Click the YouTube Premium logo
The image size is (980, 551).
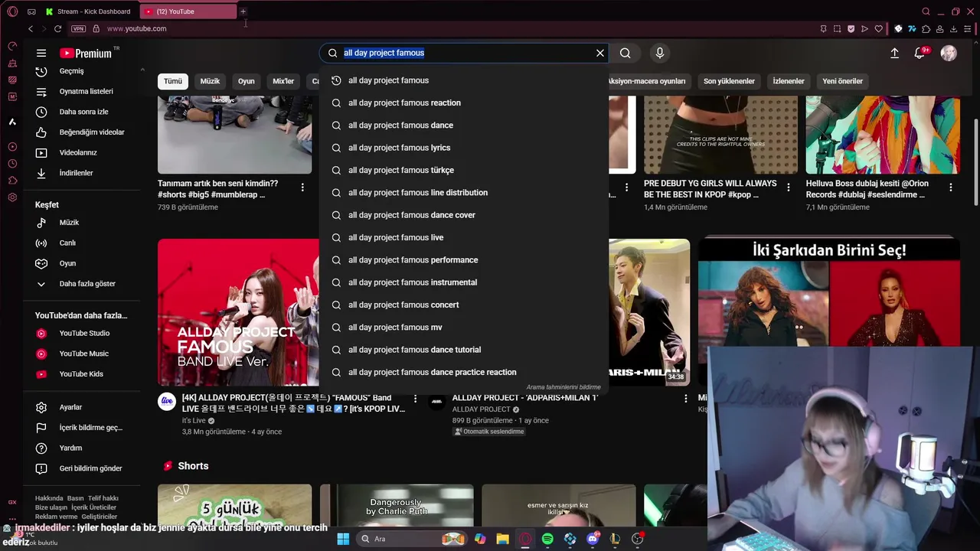coord(86,53)
